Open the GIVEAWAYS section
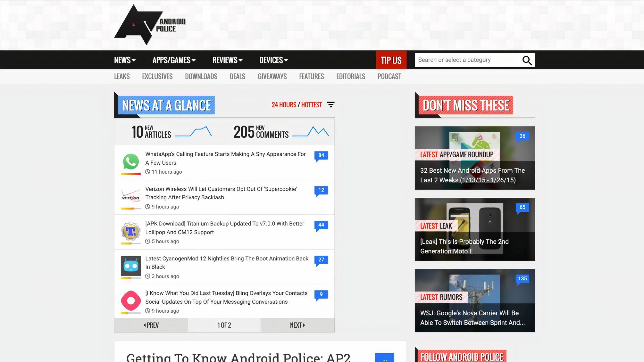Viewport: 644px width, 362px height. coord(272,76)
